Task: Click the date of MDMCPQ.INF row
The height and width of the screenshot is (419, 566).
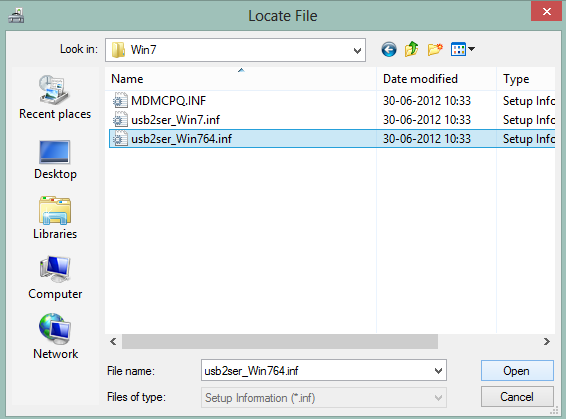Action: click(x=427, y=101)
